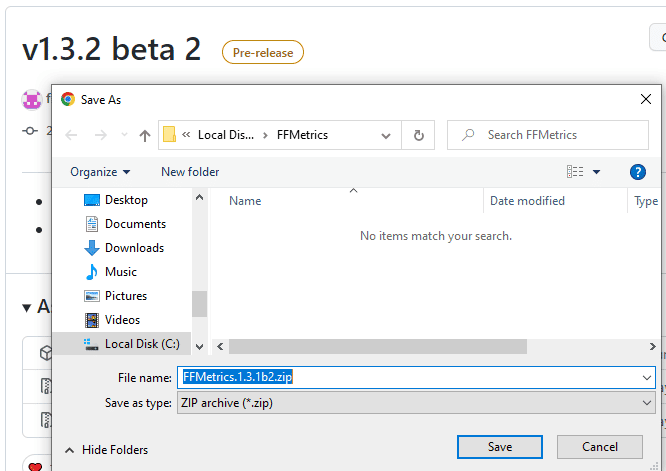Click the Back navigation arrow
The width and height of the screenshot is (666, 471).
coord(71,135)
